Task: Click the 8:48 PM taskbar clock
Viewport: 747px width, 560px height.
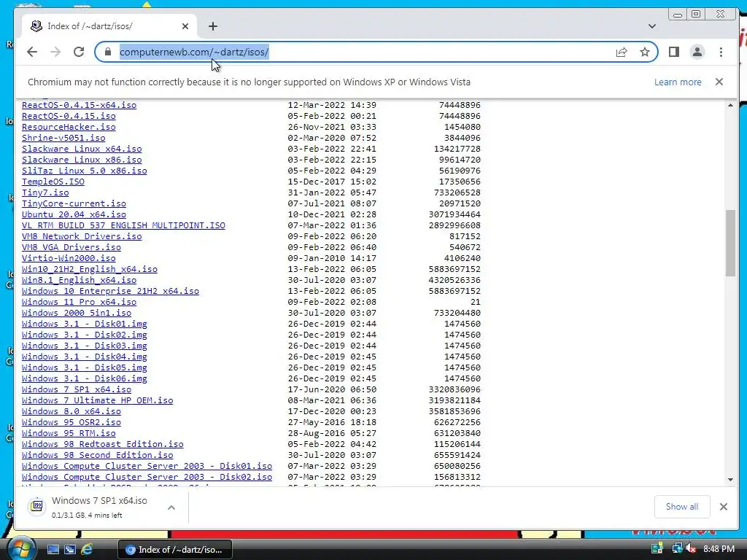Action: click(x=719, y=549)
